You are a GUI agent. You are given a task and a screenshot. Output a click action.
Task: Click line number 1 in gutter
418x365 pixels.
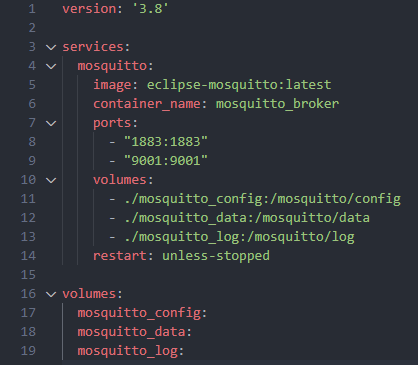pyautogui.click(x=32, y=9)
